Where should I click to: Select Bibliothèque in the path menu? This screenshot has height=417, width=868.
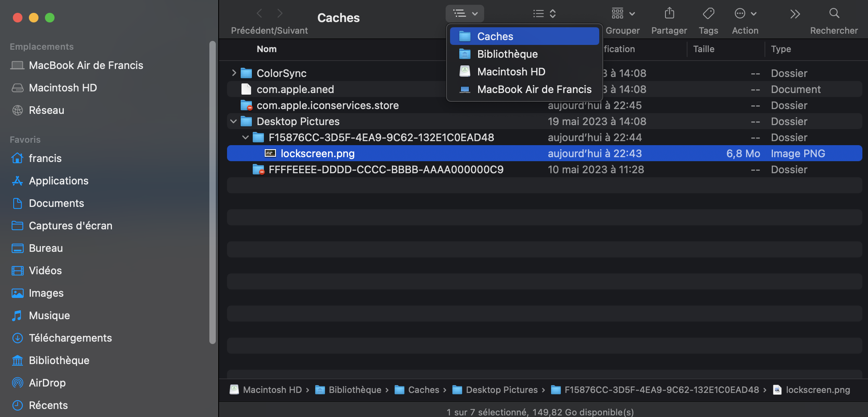click(x=507, y=54)
